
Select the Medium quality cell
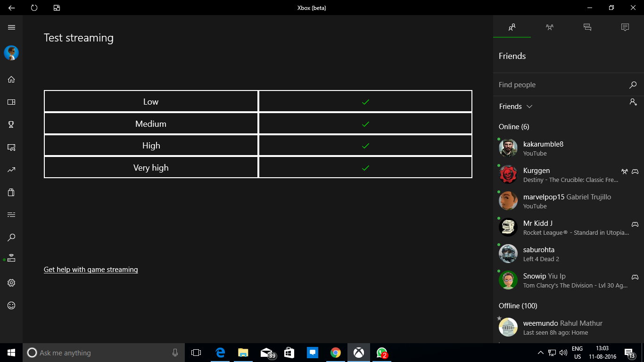151,123
